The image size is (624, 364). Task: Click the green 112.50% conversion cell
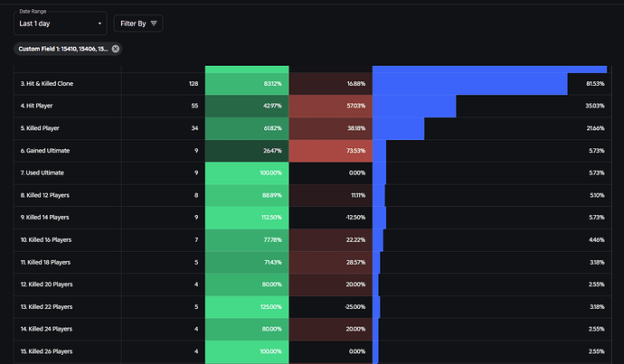coord(247,218)
